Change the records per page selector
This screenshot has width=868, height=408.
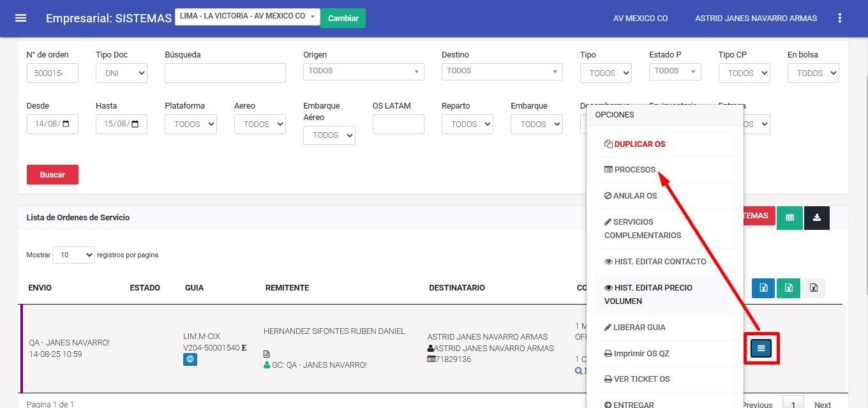click(x=73, y=255)
